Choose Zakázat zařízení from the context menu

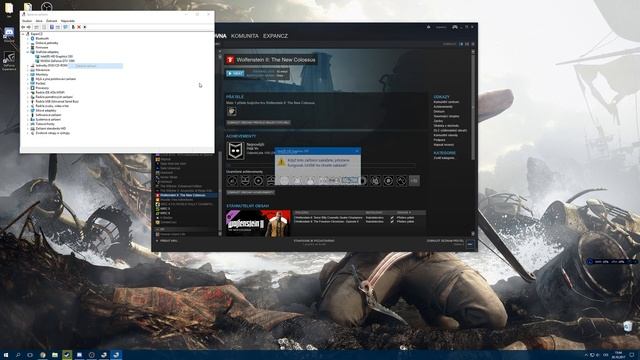95,66
